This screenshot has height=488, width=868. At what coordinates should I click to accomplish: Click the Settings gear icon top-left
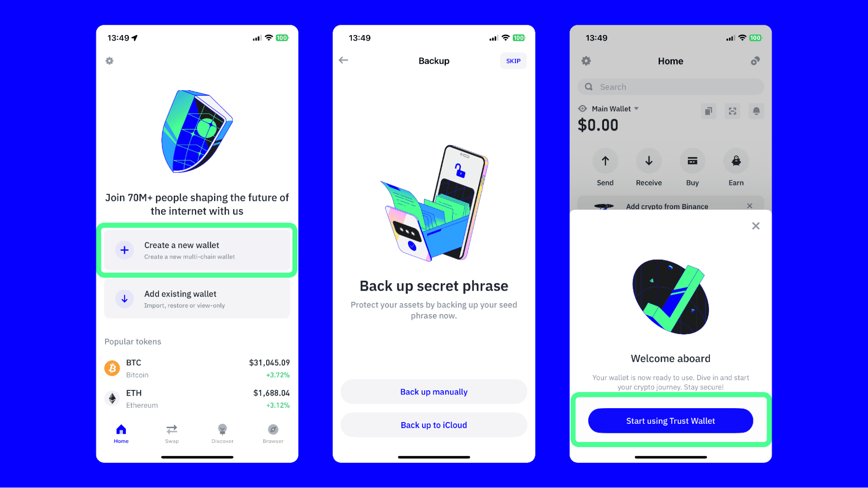point(109,61)
